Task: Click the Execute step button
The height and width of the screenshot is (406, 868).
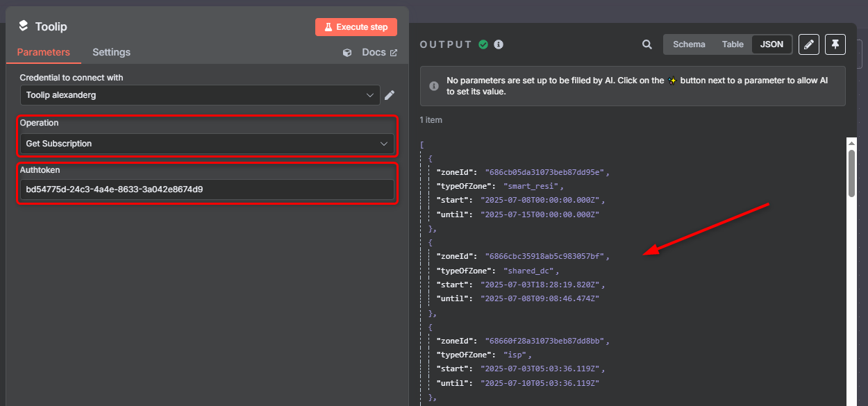Action: point(356,27)
